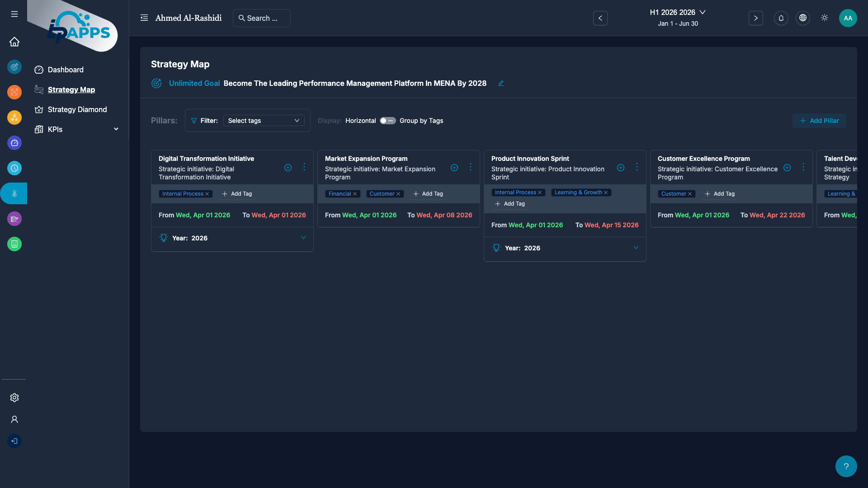Switch theme using the sun icon
This screenshot has width=868, height=488.
[824, 18]
